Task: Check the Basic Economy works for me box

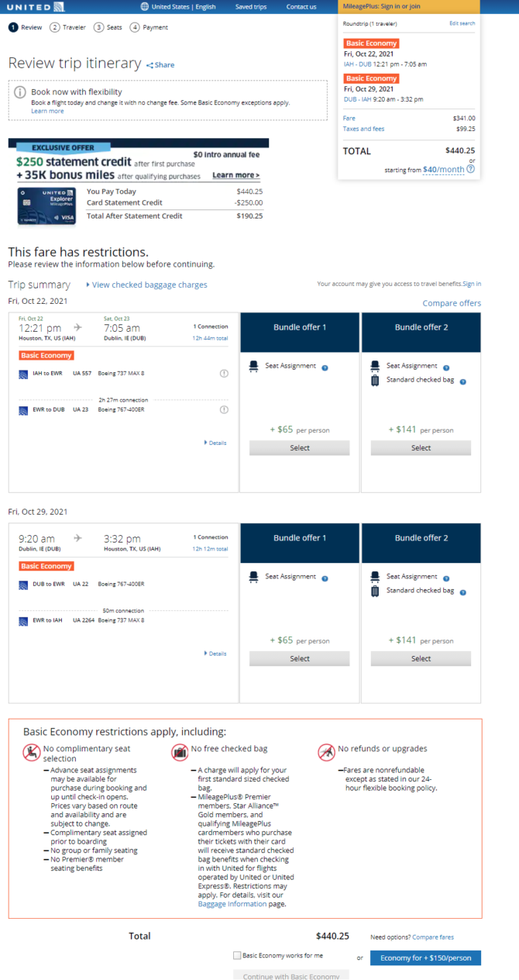Action: click(x=237, y=955)
